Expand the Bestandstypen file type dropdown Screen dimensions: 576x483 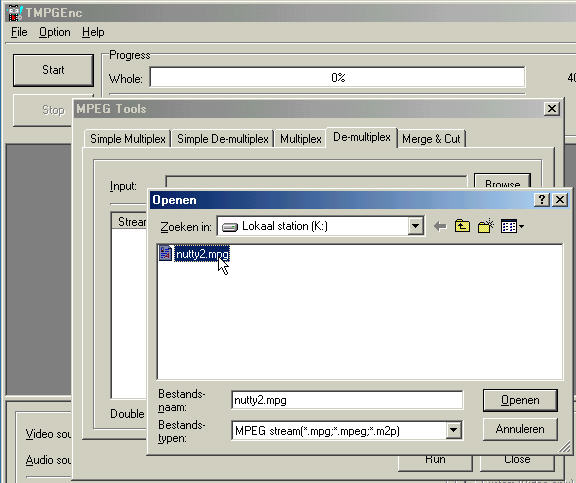[x=454, y=430]
